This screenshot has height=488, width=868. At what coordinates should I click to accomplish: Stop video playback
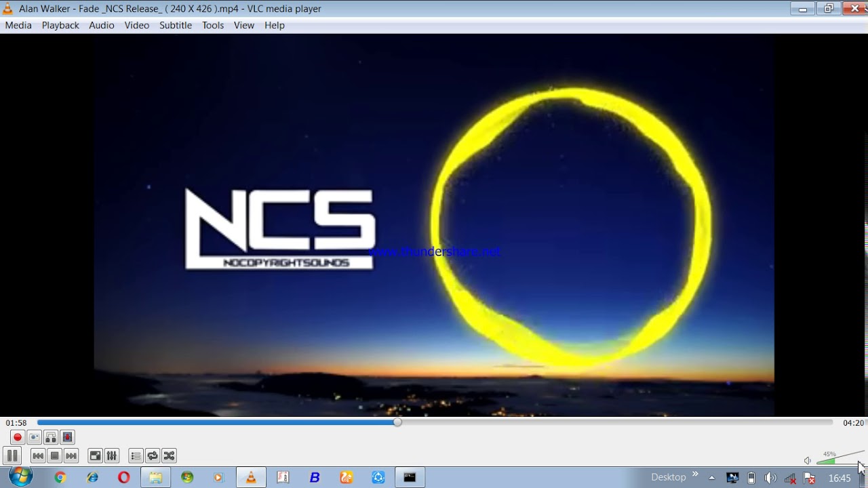pyautogui.click(x=55, y=456)
